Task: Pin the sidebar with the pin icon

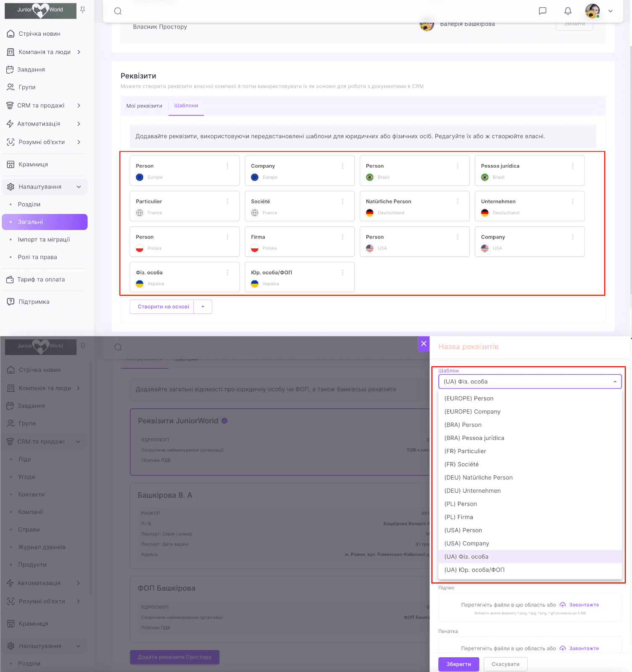Action: coord(83,10)
